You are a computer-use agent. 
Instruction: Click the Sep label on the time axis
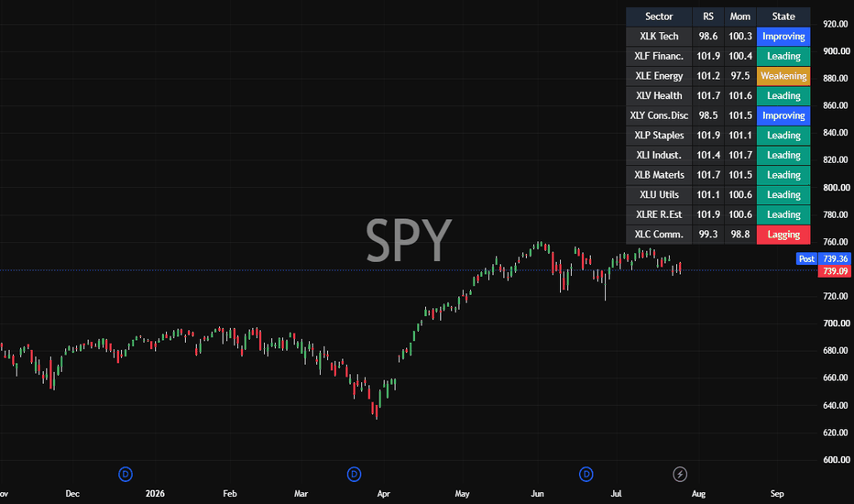tap(777, 494)
